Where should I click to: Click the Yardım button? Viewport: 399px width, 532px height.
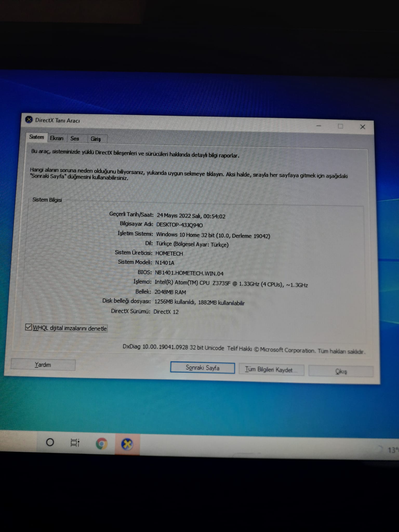[x=43, y=365]
